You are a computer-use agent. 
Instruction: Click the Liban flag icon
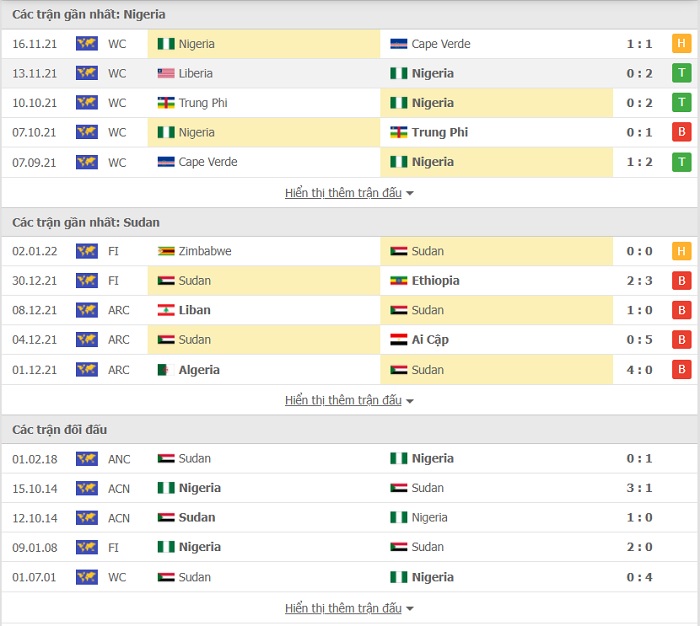click(166, 310)
